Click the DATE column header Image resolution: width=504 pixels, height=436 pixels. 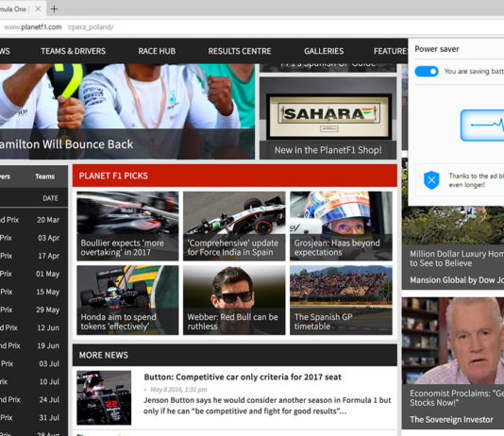click(50, 198)
